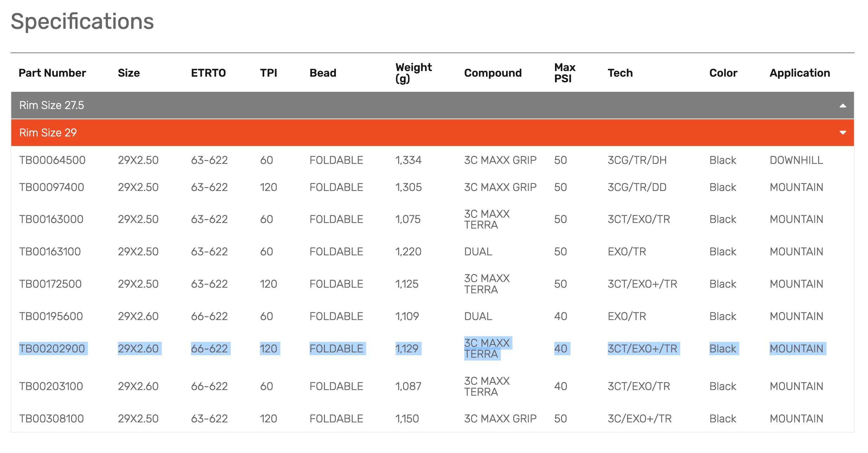Screen dimensions: 868x453
Task: Click the 3C/EXO+/TR tech cell
Action: point(639,419)
